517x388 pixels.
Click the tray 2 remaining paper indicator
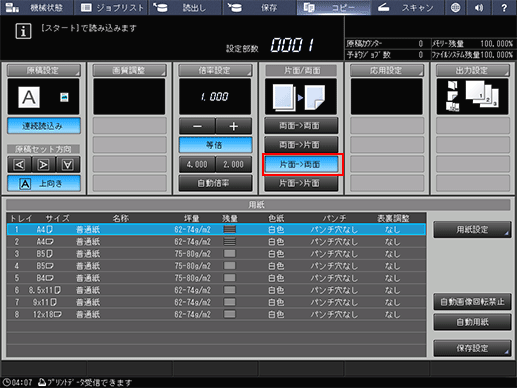(230, 242)
